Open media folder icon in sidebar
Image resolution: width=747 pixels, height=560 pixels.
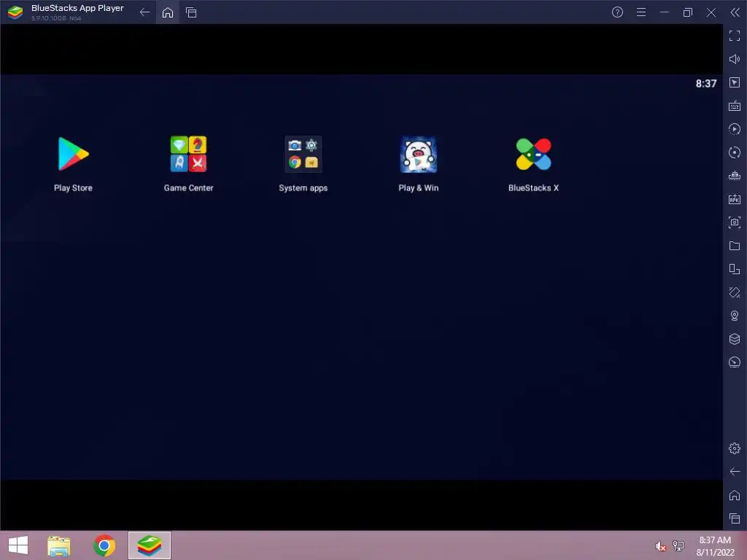point(735,246)
